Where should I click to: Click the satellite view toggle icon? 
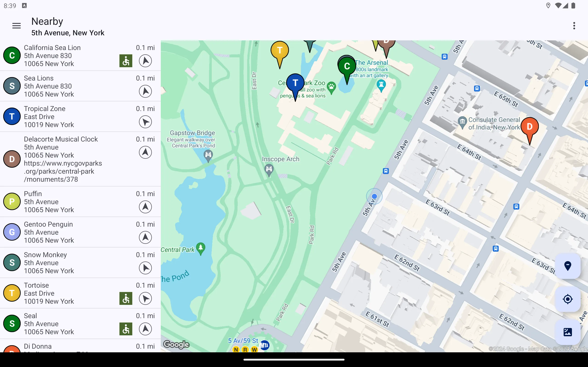click(568, 332)
